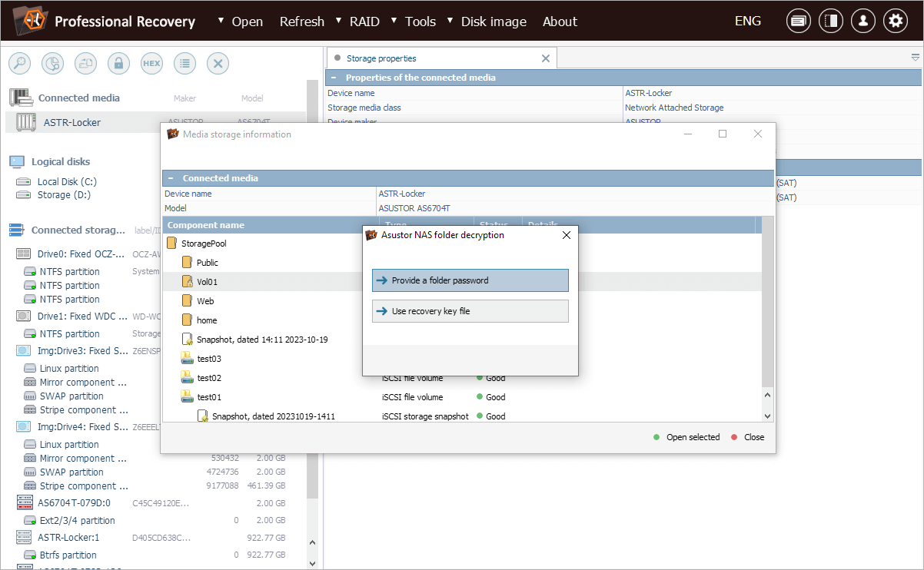
Task: Open the About menu item
Action: (560, 22)
